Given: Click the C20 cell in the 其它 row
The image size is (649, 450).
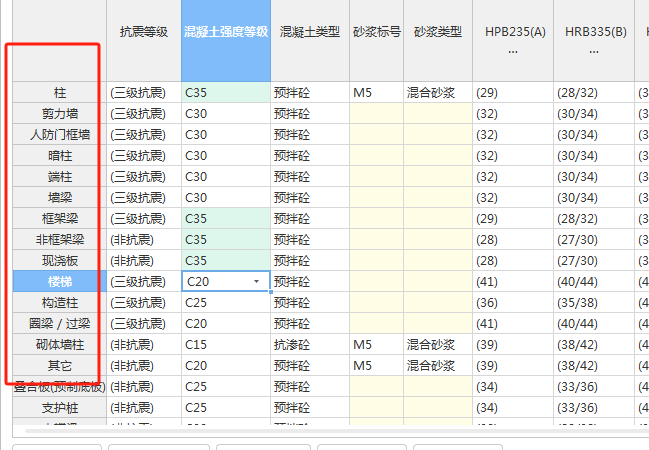Looking at the screenshot, I should click(x=226, y=366).
